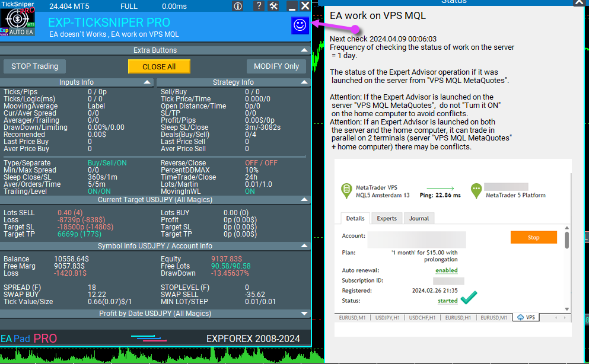Viewport: 589px width, 364px height.
Task: Open the question mark help icon
Action: [259, 6]
